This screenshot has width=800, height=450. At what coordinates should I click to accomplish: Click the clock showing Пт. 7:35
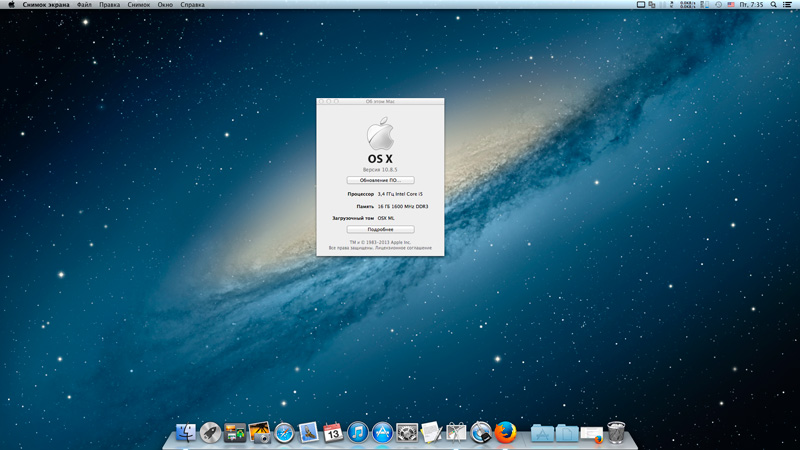pyautogui.click(x=752, y=5)
